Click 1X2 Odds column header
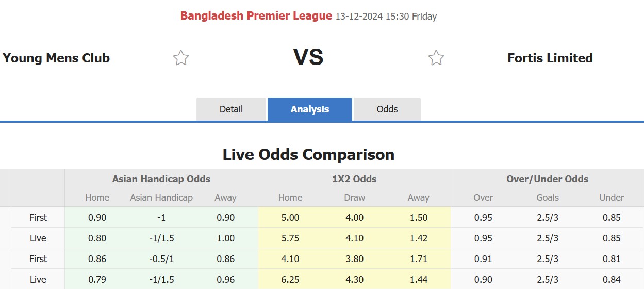Screen dimensions: 644x290 tap(354, 179)
